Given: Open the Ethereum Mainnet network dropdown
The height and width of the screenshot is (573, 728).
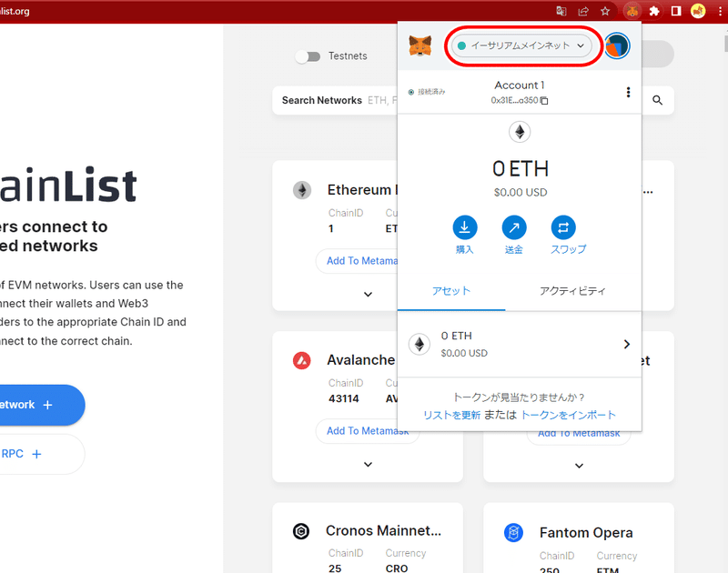Looking at the screenshot, I should [x=521, y=45].
